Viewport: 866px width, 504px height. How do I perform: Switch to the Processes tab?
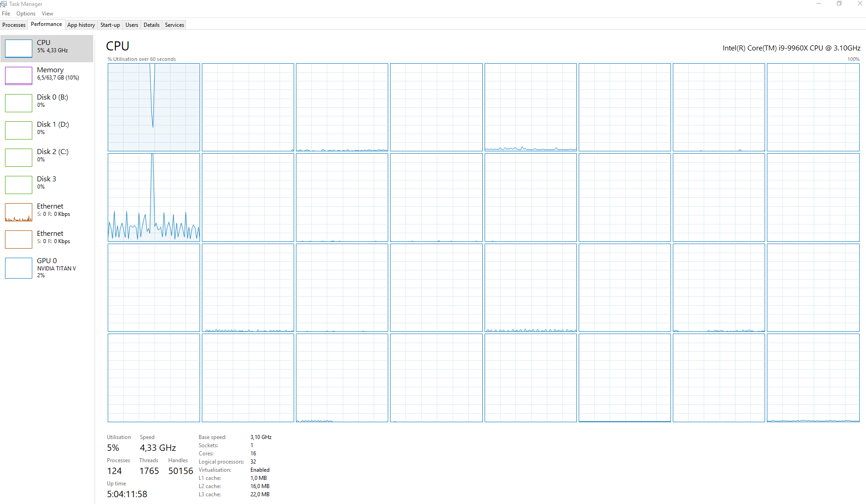click(x=14, y=25)
